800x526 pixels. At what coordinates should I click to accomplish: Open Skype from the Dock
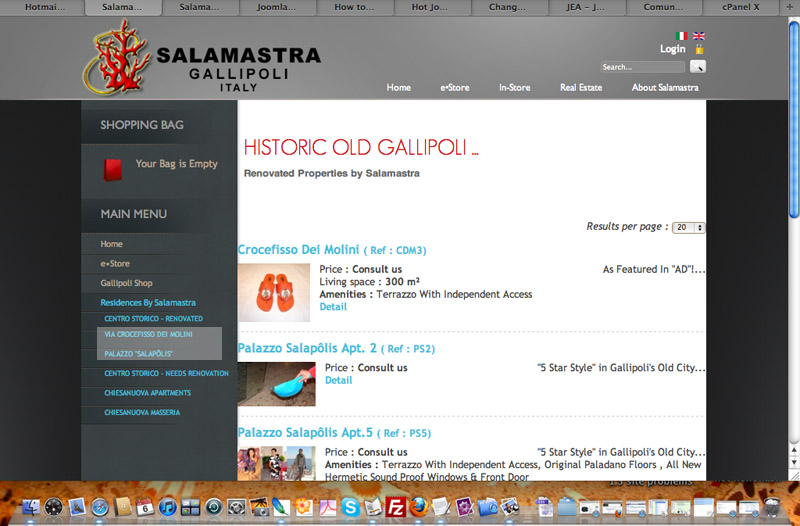(x=350, y=507)
